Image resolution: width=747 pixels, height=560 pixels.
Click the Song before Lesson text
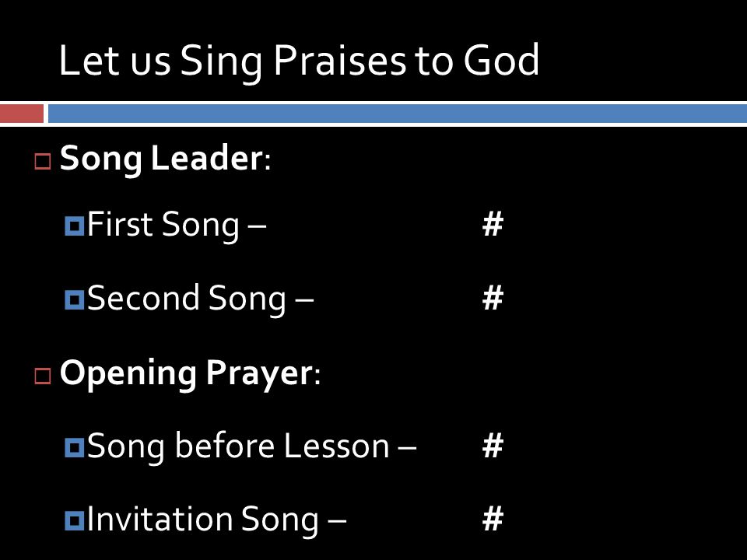pyautogui.click(x=251, y=446)
